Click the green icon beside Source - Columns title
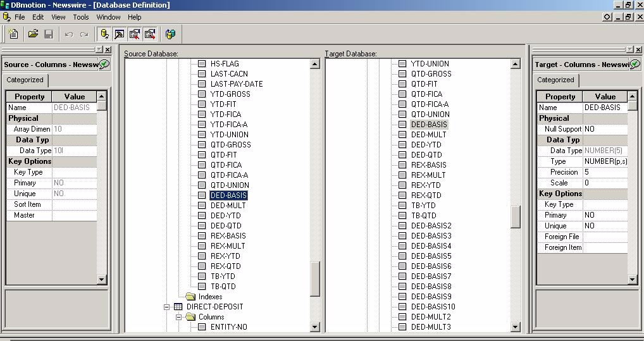 104,64
